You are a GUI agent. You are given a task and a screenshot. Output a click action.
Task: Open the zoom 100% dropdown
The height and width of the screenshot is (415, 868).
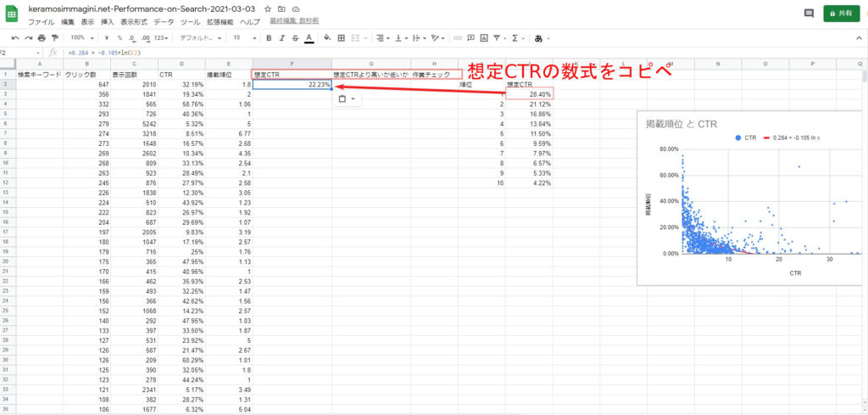click(x=81, y=38)
